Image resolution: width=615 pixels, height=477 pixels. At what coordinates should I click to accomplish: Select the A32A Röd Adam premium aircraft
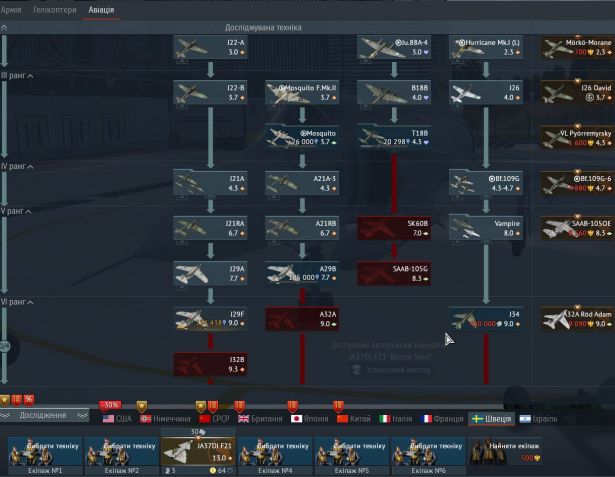click(x=577, y=318)
